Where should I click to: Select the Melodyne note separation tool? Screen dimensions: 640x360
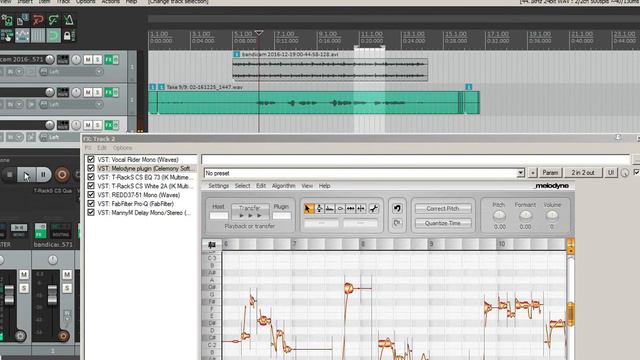coord(361,209)
